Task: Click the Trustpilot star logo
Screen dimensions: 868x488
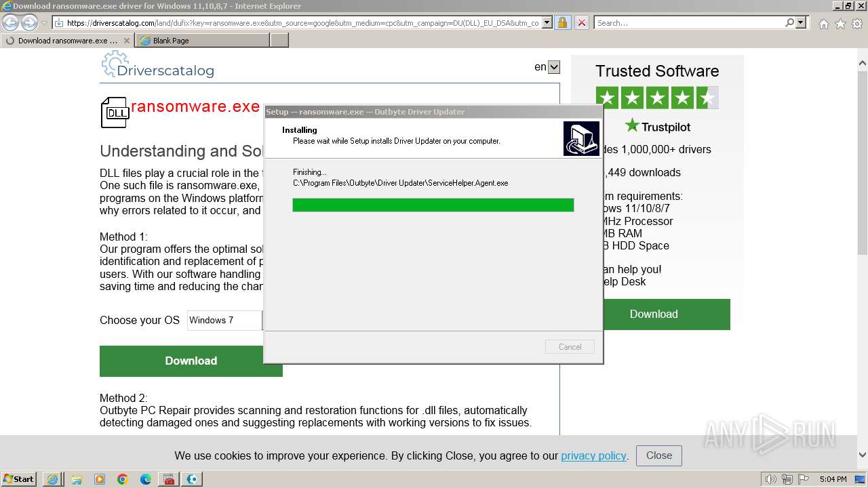Action: click(x=632, y=125)
